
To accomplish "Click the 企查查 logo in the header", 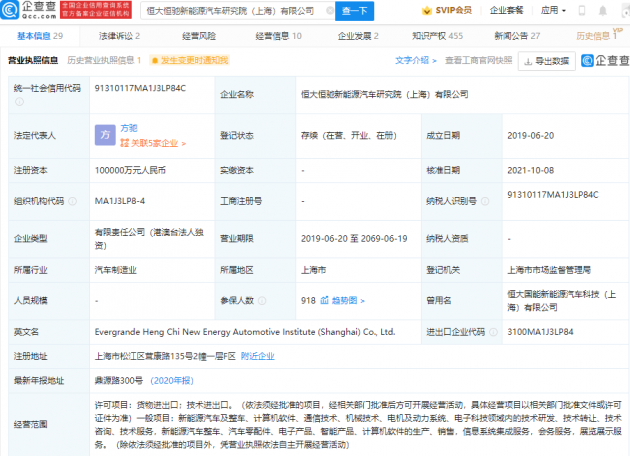I will click(x=29, y=10).
